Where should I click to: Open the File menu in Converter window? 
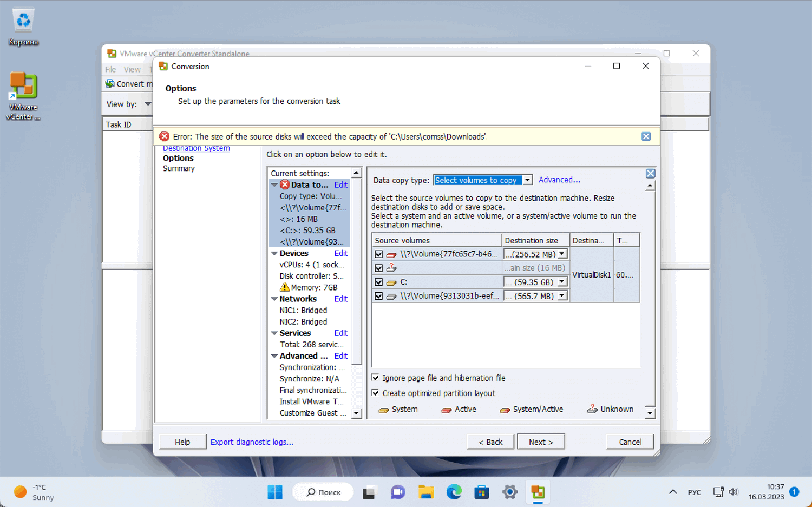click(x=110, y=69)
